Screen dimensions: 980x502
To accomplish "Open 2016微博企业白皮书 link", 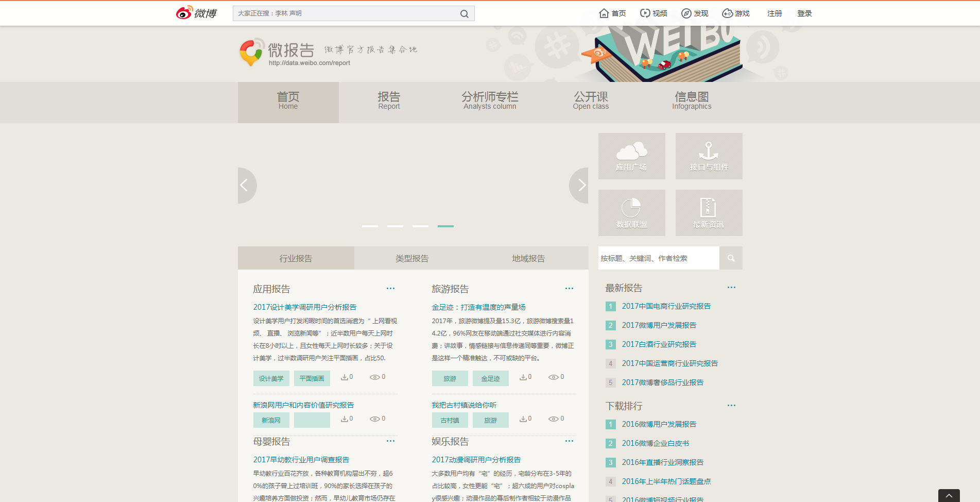I will click(656, 443).
